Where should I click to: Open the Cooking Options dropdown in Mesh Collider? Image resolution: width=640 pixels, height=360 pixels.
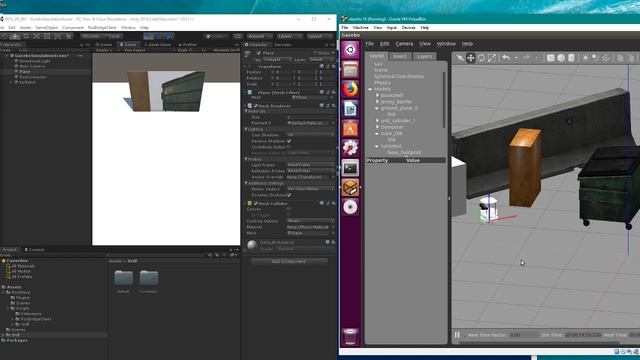coord(310,221)
